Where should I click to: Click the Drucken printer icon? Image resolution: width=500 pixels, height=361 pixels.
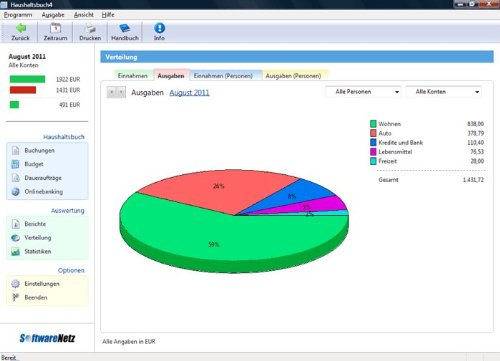(x=90, y=28)
